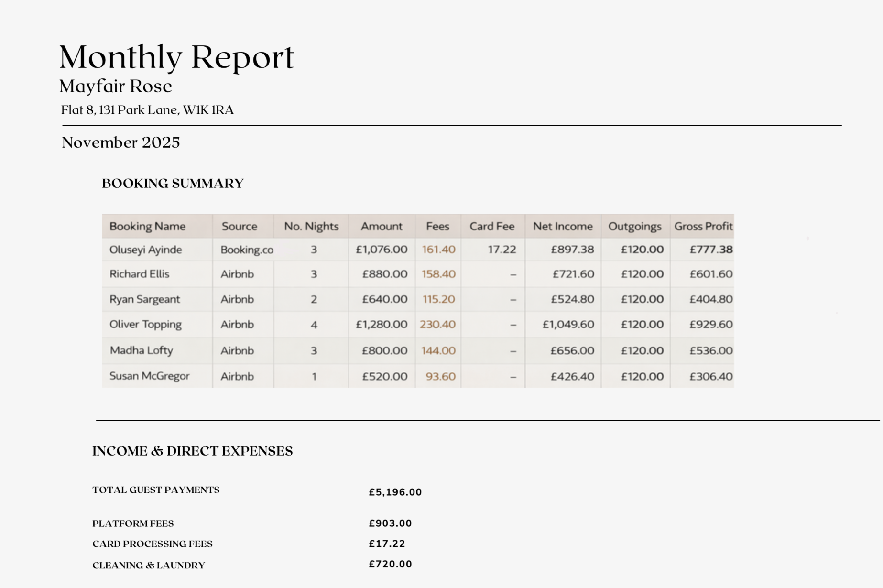
Task: Select the Card Fee column header
Action: 492,227
